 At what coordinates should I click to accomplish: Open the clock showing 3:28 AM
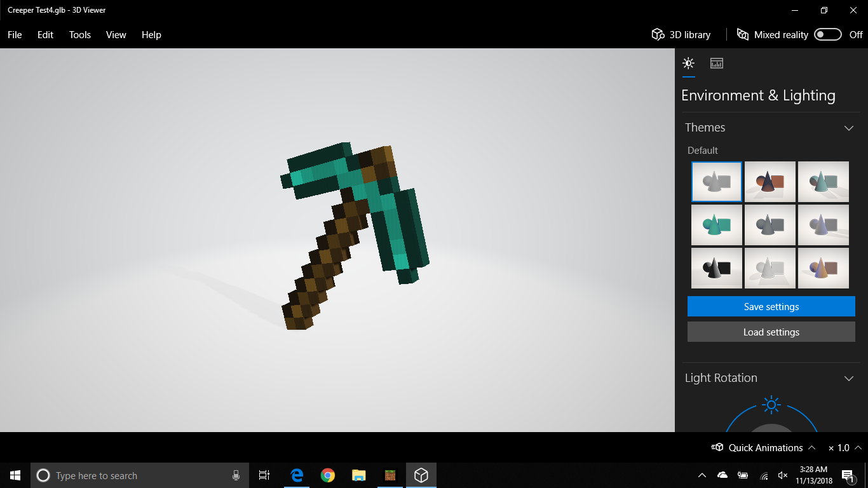click(814, 475)
